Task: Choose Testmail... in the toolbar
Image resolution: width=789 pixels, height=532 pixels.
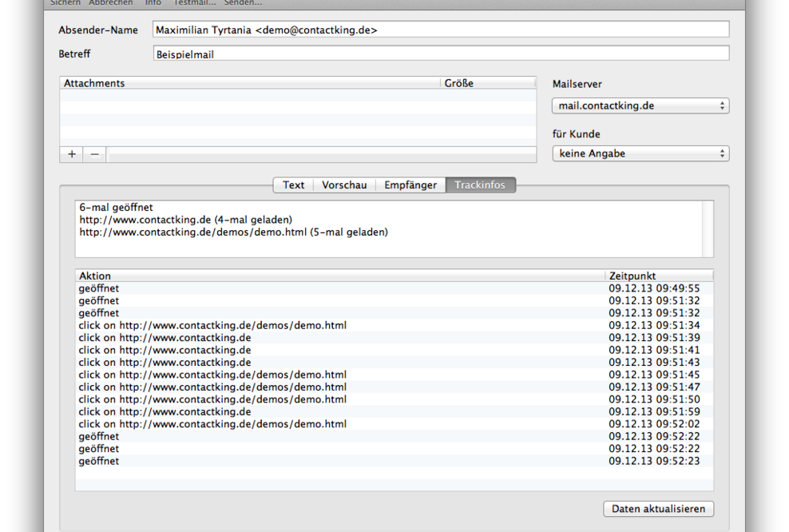Action: click(x=195, y=3)
